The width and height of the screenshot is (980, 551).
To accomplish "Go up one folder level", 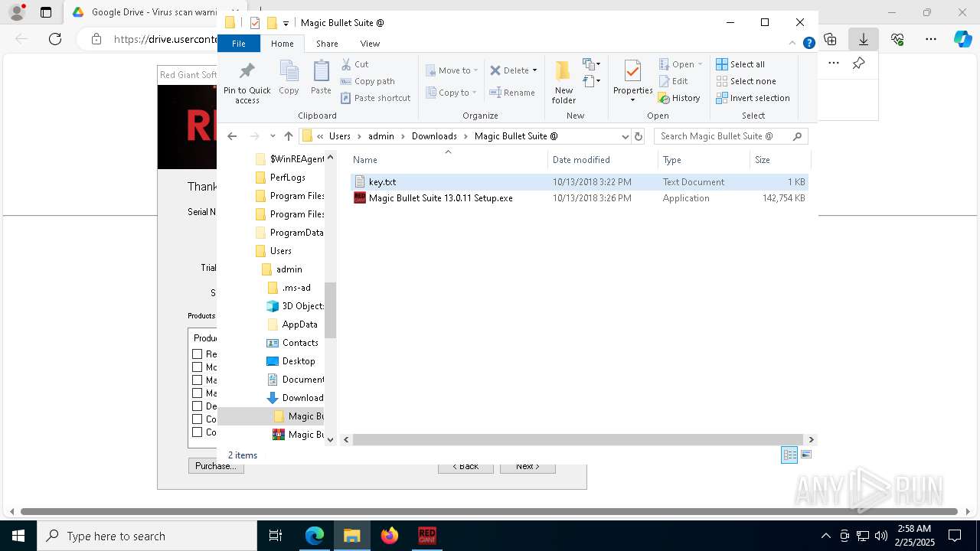I will pos(289,136).
